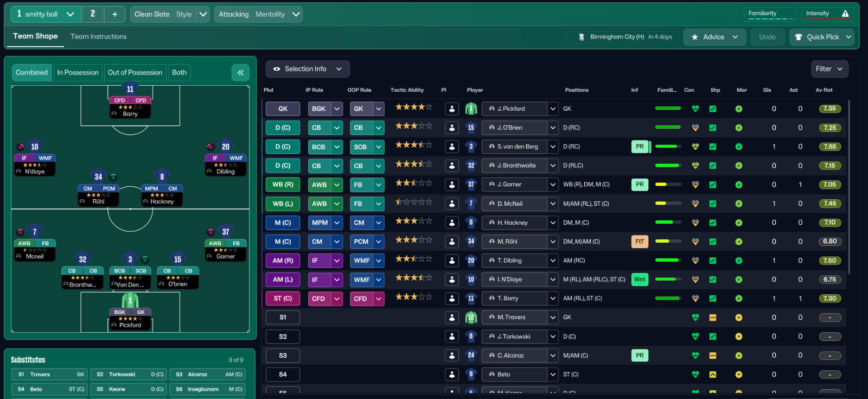Click J. Garner's number 37 shirt icon
The width and height of the screenshot is (868, 399).
coord(471,185)
